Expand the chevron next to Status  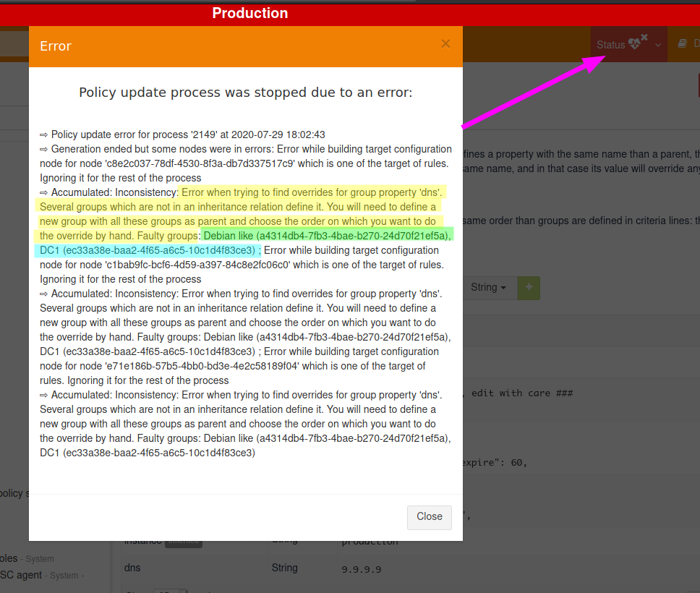658,45
